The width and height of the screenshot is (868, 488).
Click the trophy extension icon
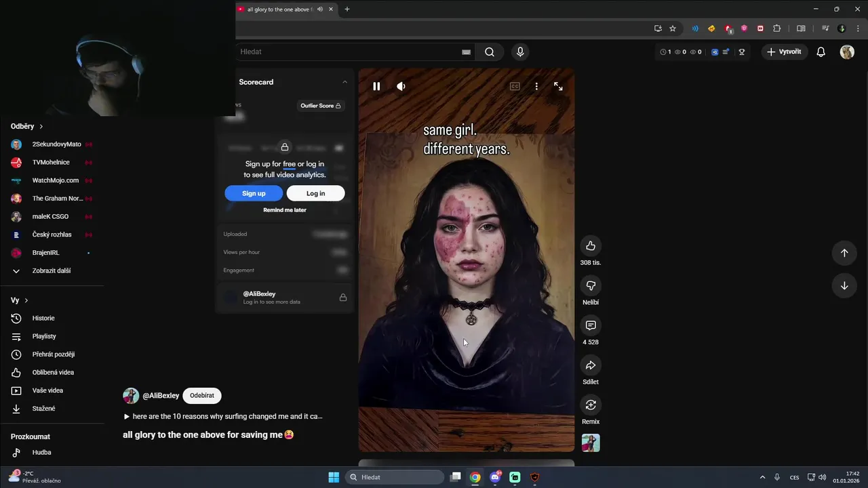742,52
